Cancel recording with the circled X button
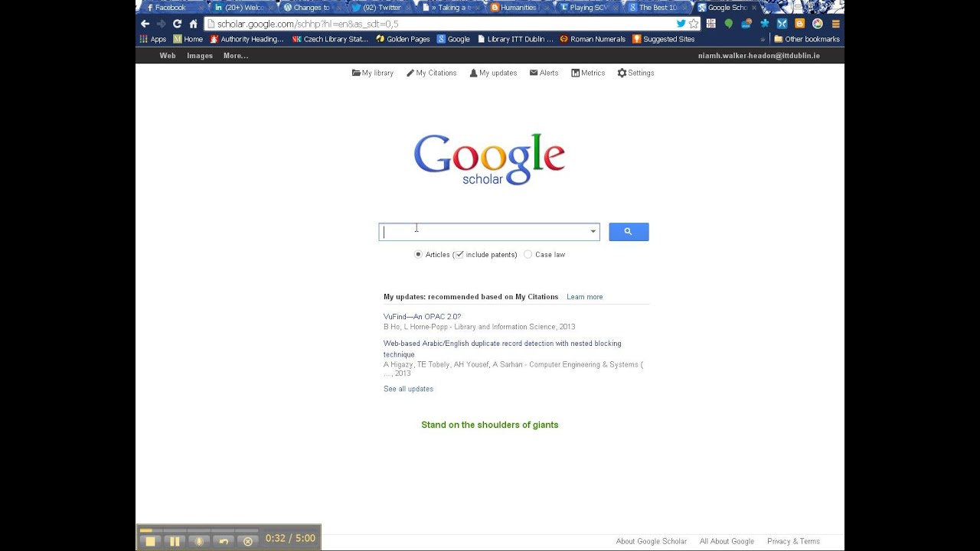The width and height of the screenshot is (980, 551). (248, 541)
